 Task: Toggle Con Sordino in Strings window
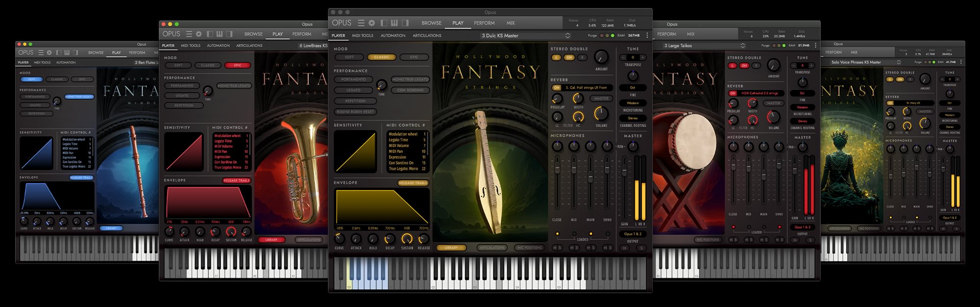point(410,90)
